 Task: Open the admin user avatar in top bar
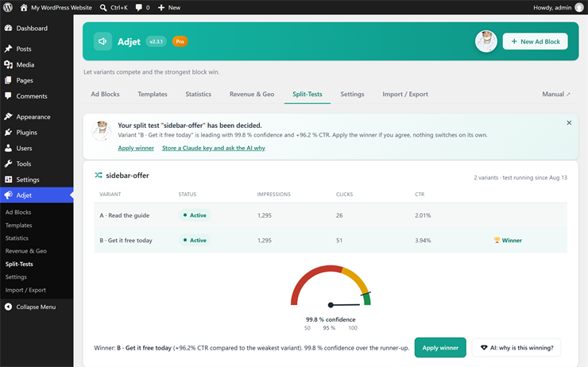click(580, 7)
